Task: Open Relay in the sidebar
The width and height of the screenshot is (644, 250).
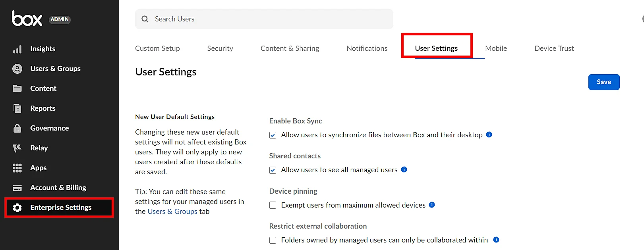Action: click(x=39, y=148)
